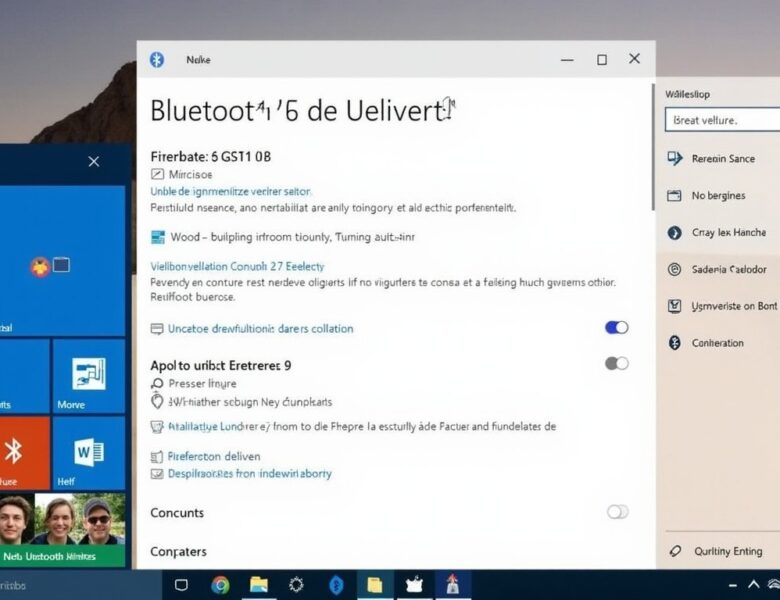Click the network icon in system tray
The height and width of the screenshot is (600, 780).
(774, 585)
